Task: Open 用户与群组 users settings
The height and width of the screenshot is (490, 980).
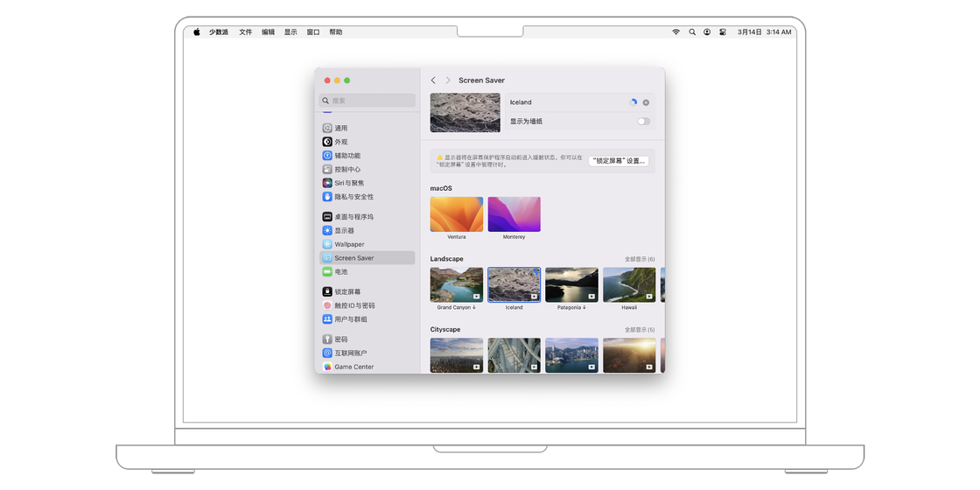Action: pyautogui.click(x=367, y=319)
